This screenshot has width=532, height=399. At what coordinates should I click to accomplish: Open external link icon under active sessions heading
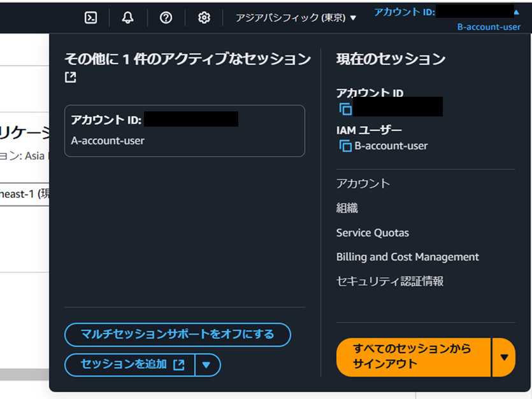coord(70,77)
